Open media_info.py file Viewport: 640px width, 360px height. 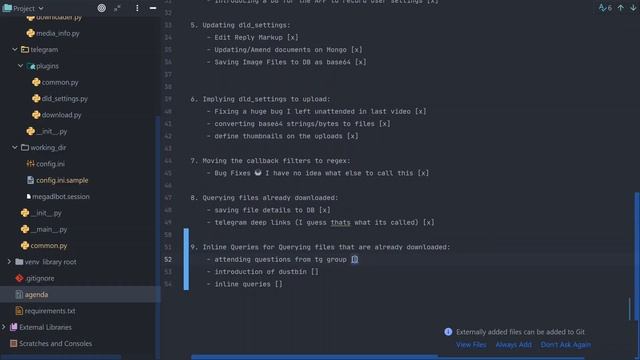point(58,33)
